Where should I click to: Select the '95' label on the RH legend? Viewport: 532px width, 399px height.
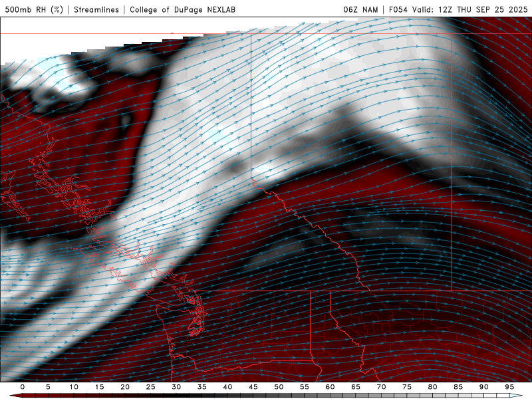(x=509, y=387)
